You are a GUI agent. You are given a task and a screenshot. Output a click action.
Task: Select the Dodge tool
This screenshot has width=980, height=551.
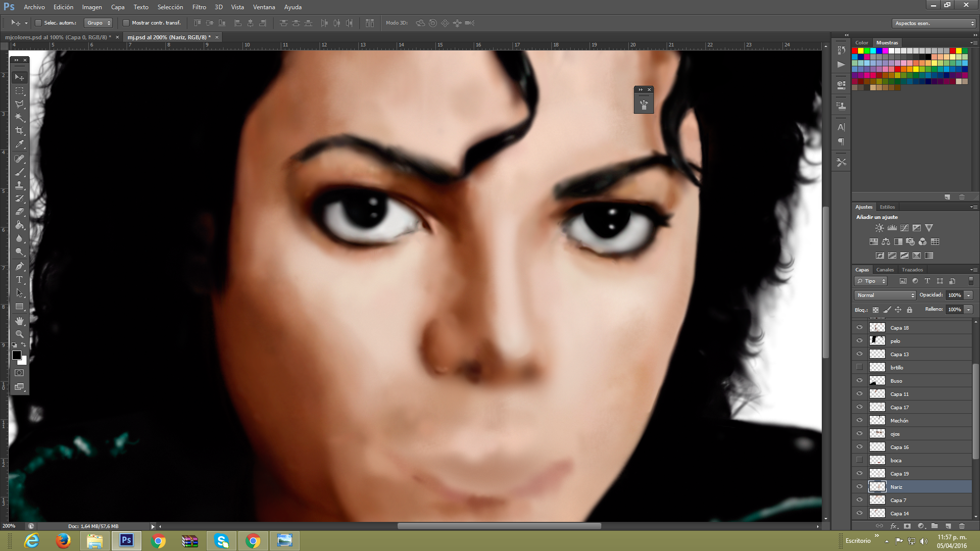(19, 252)
